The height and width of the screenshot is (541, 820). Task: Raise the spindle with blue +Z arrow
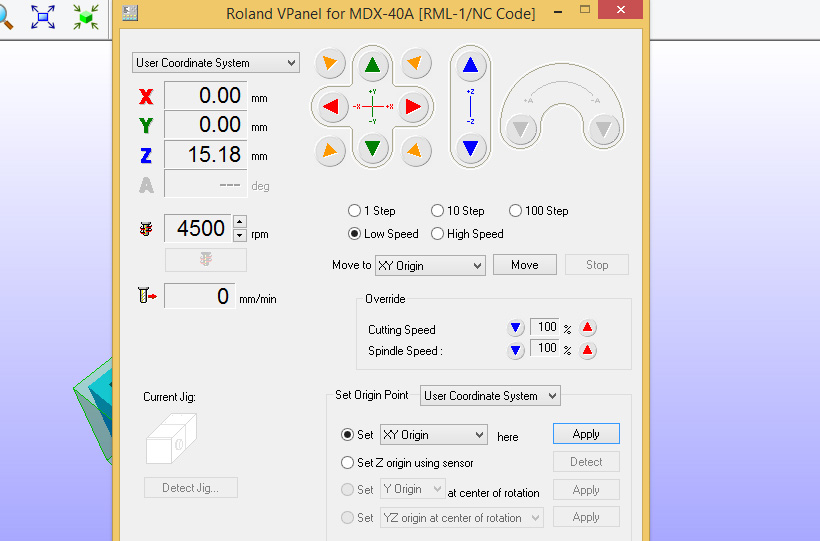pos(471,65)
